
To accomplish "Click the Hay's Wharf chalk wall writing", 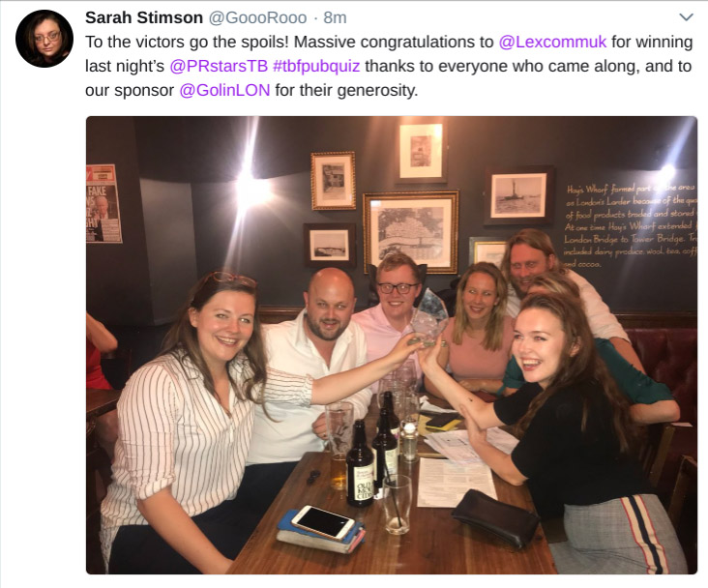I will click(x=631, y=225).
